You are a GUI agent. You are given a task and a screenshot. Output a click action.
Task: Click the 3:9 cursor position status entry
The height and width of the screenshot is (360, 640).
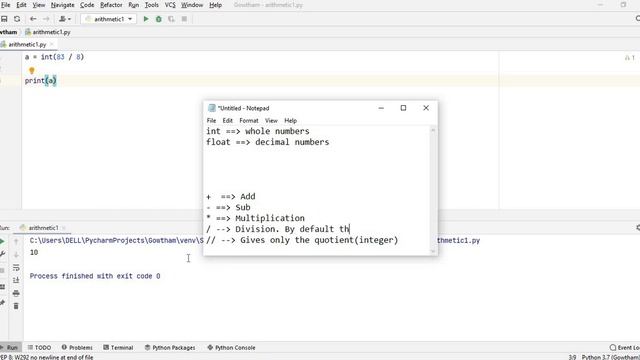(572, 357)
